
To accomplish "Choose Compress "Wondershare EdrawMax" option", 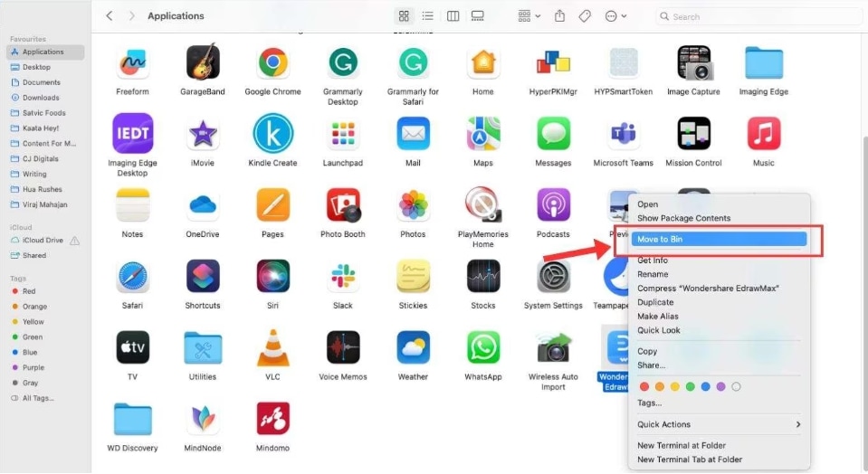I will [708, 289].
